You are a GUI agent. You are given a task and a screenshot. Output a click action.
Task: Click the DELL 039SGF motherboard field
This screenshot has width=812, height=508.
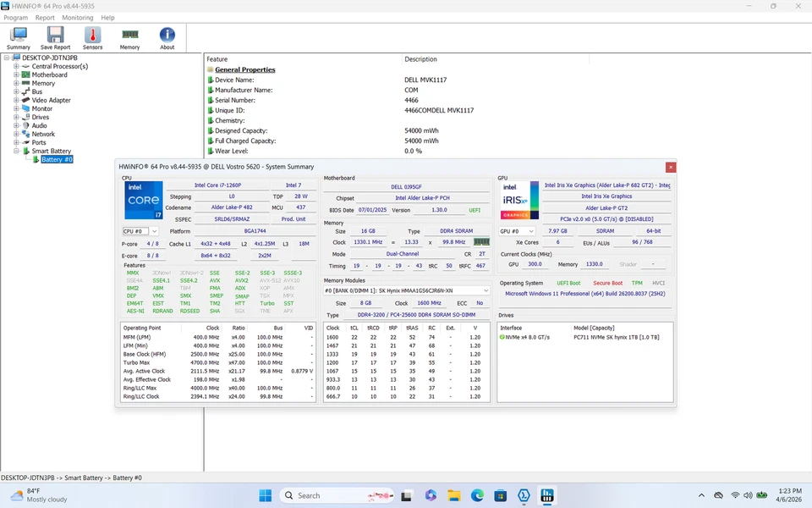tap(407, 186)
